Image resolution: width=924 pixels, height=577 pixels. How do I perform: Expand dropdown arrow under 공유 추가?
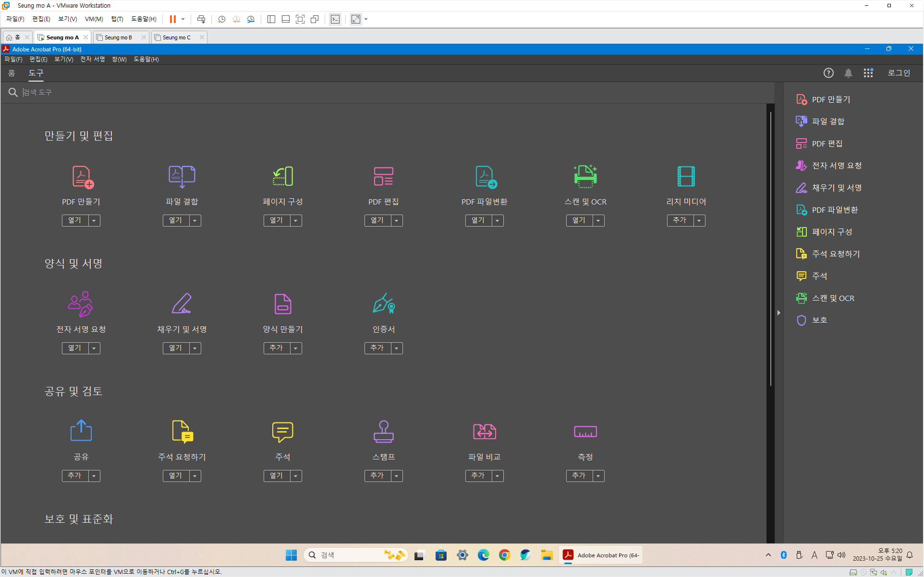coord(94,476)
